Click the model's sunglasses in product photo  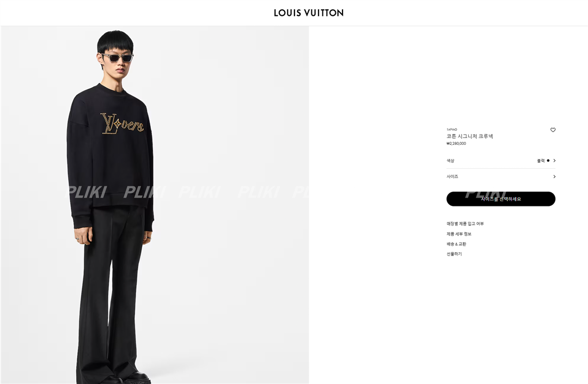tap(117, 58)
